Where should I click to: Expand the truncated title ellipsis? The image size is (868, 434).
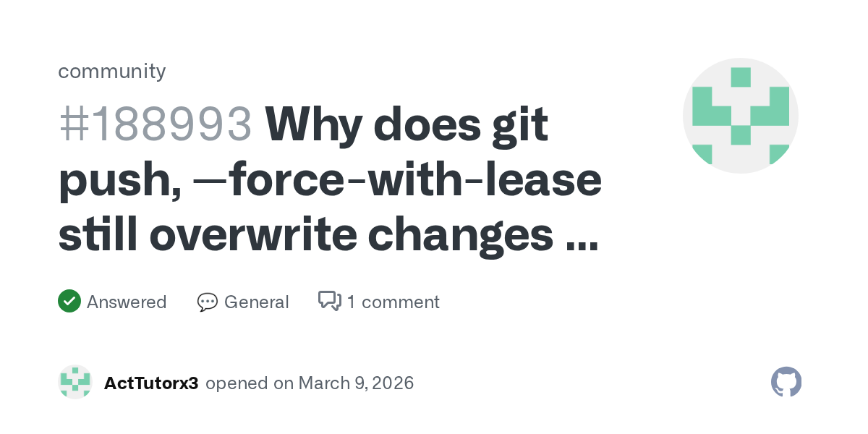tap(582, 239)
